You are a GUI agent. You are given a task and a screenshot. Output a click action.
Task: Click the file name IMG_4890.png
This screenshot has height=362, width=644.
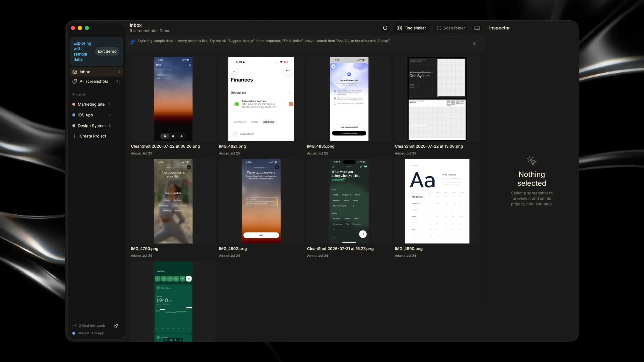[409, 249]
